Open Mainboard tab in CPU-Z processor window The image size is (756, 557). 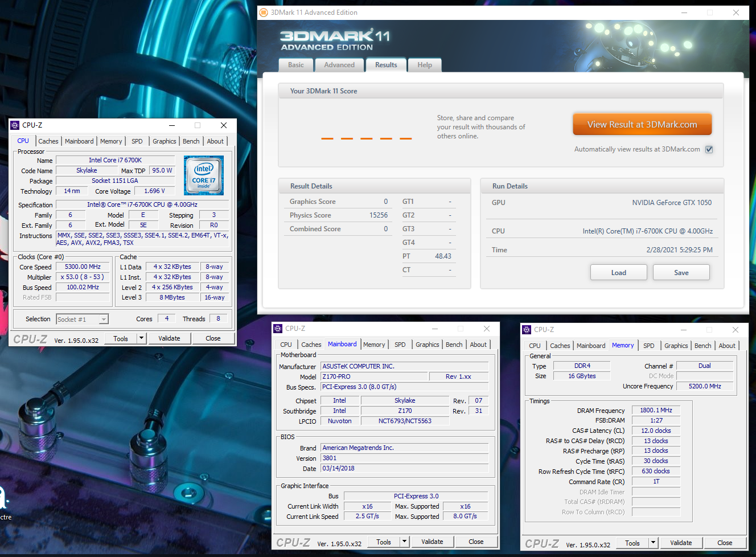(x=79, y=141)
